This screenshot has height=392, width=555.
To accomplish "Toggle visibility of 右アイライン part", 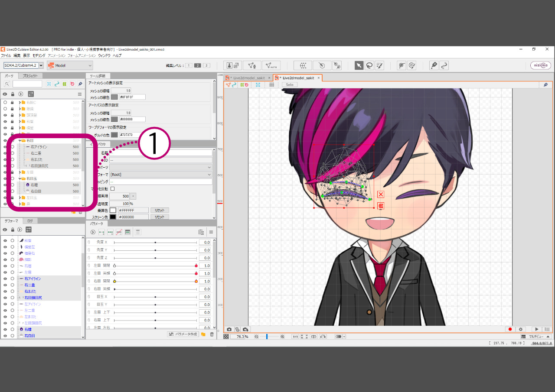I will [5, 147].
